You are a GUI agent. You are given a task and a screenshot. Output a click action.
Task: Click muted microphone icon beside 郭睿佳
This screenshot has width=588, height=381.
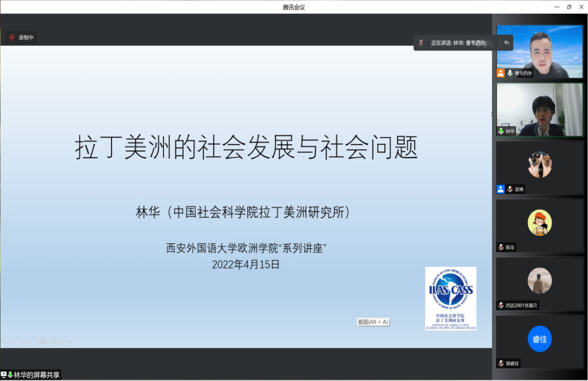coord(501,363)
